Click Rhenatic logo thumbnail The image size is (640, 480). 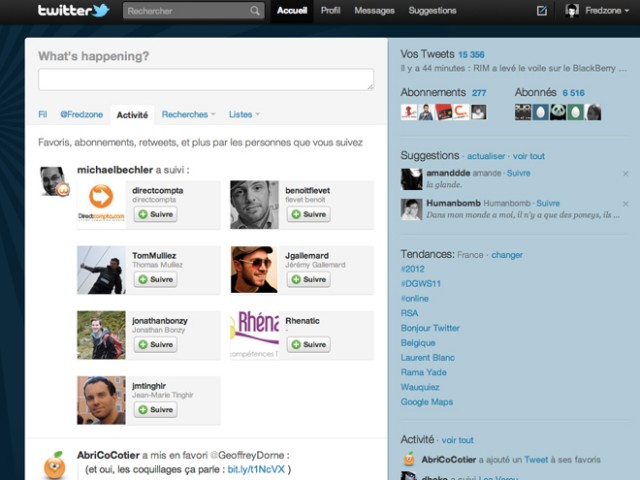tap(254, 335)
